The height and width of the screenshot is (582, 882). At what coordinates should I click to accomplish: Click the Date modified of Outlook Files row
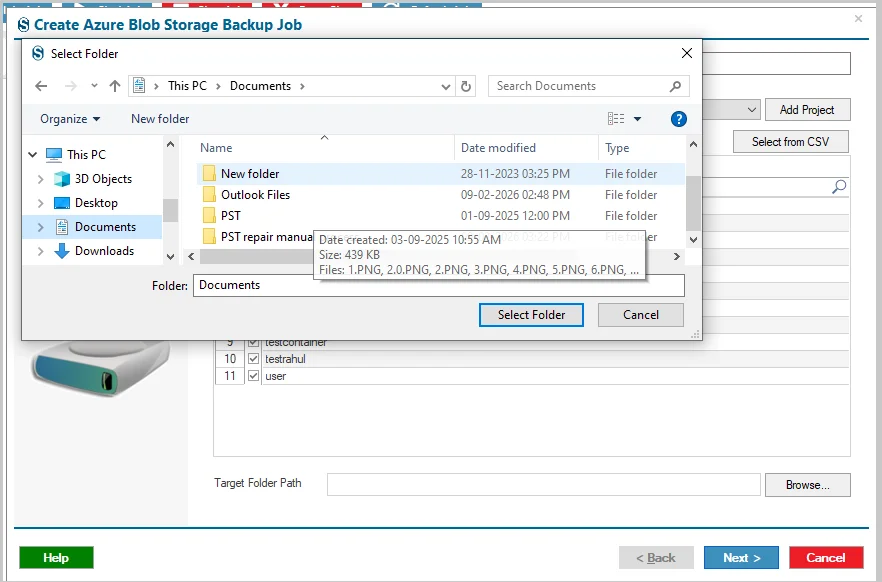coord(515,195)
